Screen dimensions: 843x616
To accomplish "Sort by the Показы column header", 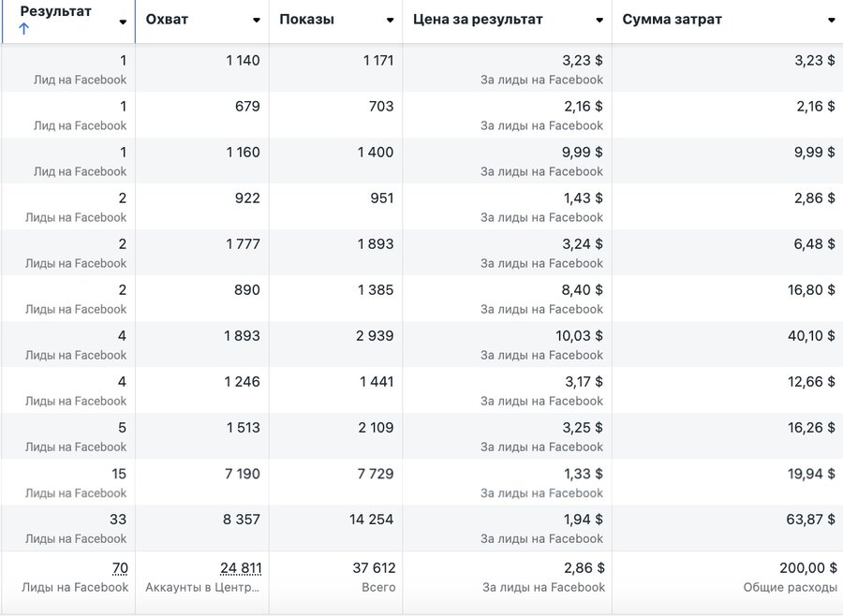I will (306, 20).
